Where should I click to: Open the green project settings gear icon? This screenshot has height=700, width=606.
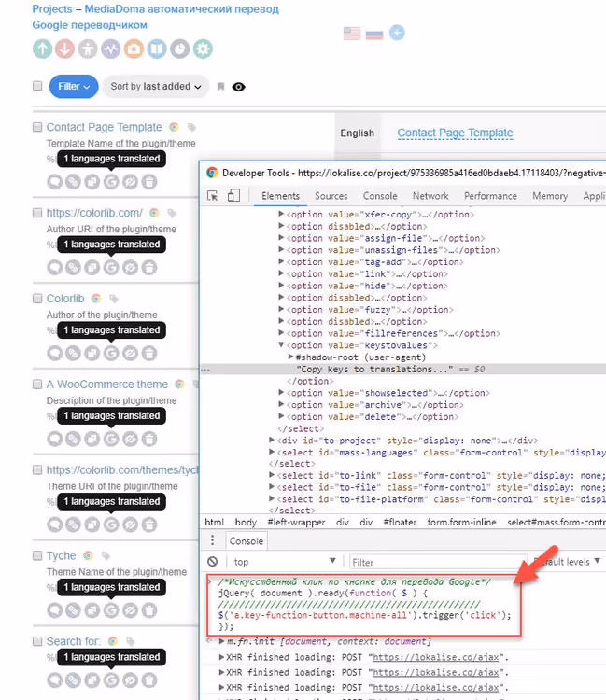[203, 49]
